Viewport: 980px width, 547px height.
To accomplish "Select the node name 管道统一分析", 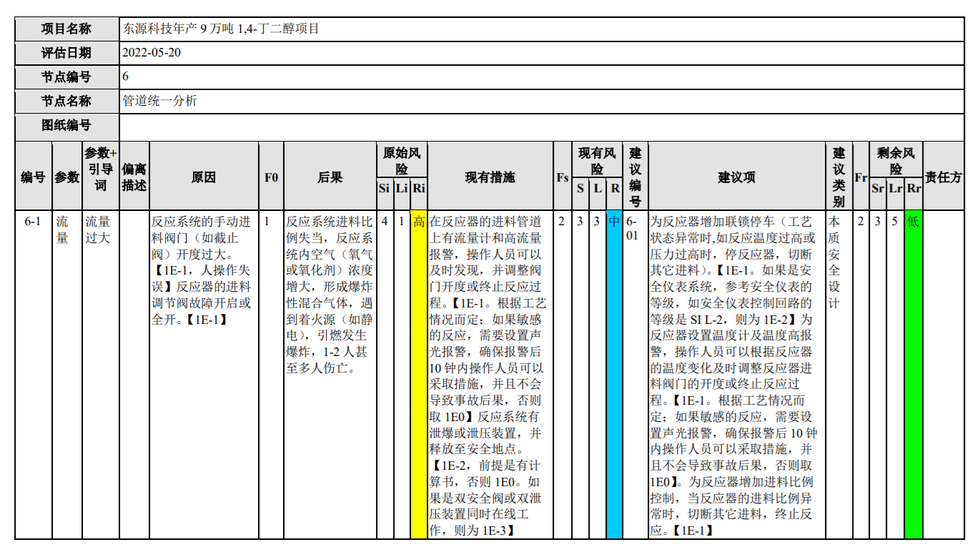I will [x=159, y=101].
